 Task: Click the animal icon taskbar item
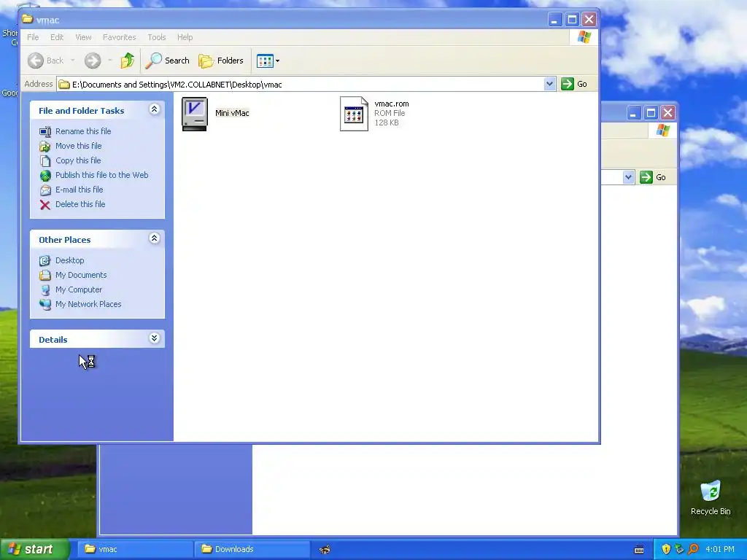tap(325, 550)
